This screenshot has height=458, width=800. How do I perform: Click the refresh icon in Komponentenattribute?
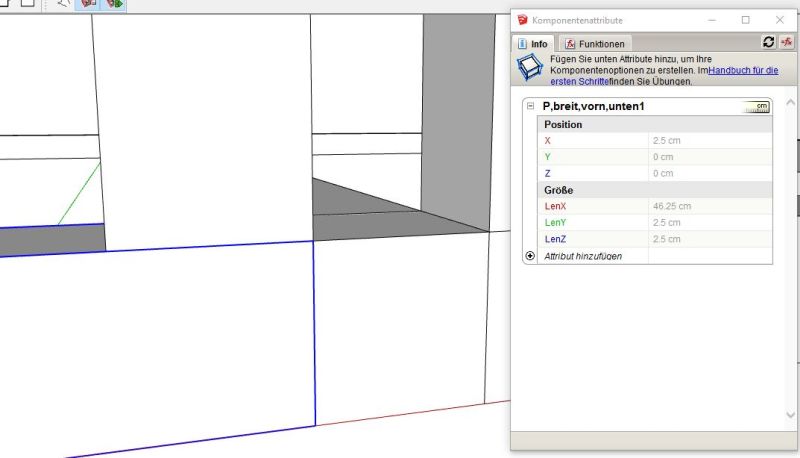click(768, 42)
